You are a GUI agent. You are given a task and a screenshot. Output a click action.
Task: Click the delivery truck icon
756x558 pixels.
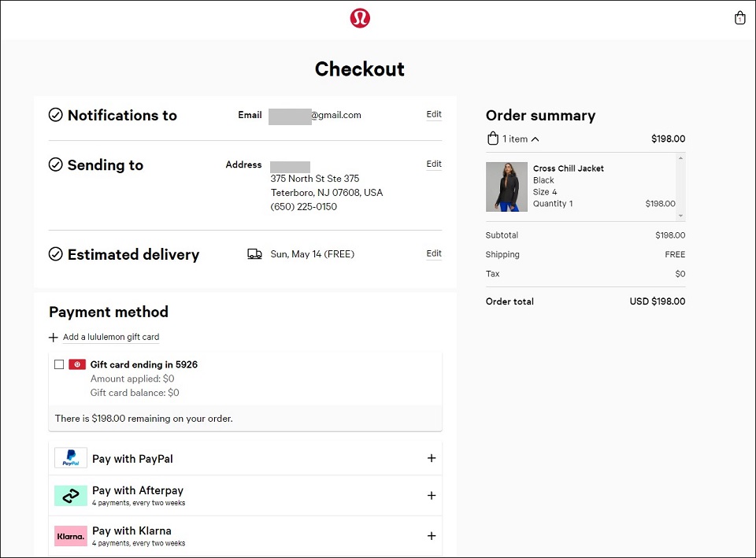coord(254,254)
